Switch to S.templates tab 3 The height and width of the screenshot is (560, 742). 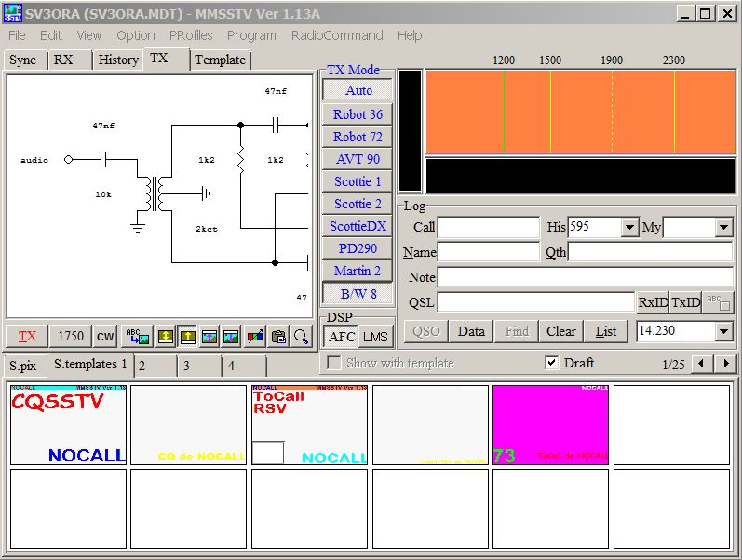[x=199, y=366]
